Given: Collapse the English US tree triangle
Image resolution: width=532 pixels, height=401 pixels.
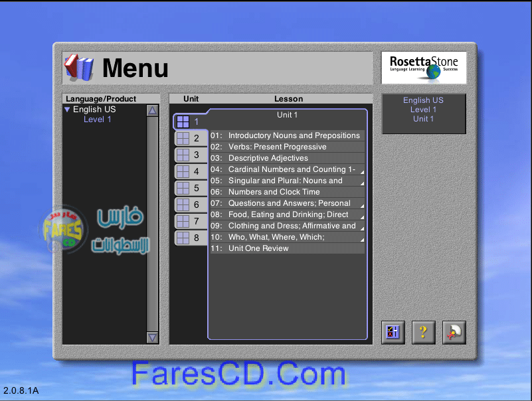Looking at the screenshot, I should pyautogui.click(x=67, y=110).
